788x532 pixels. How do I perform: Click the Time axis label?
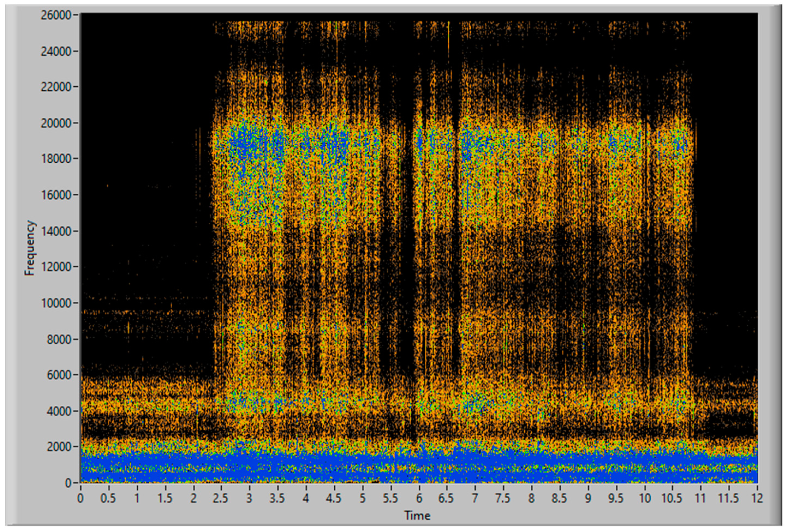click(x=417, y=516)
